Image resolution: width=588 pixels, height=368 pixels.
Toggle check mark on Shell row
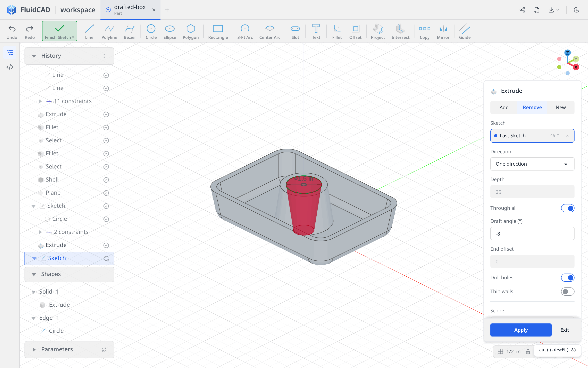[x=106, y=180]
